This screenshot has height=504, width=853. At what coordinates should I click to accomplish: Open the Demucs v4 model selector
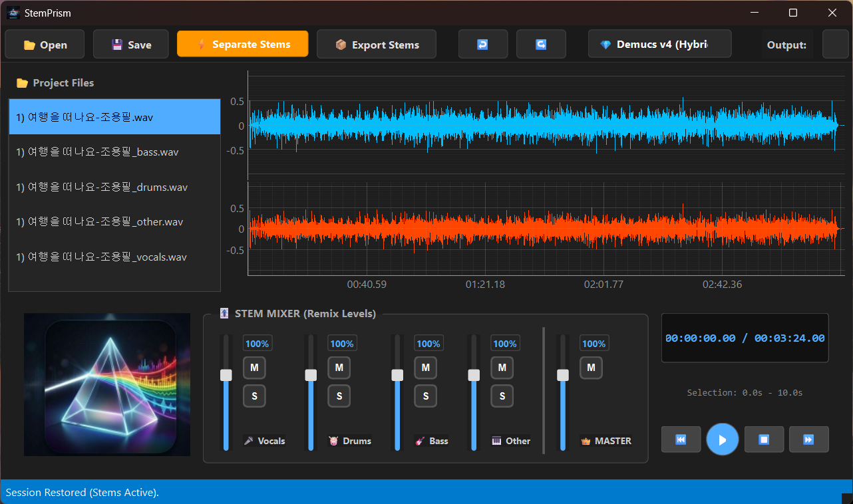[659, 44]
